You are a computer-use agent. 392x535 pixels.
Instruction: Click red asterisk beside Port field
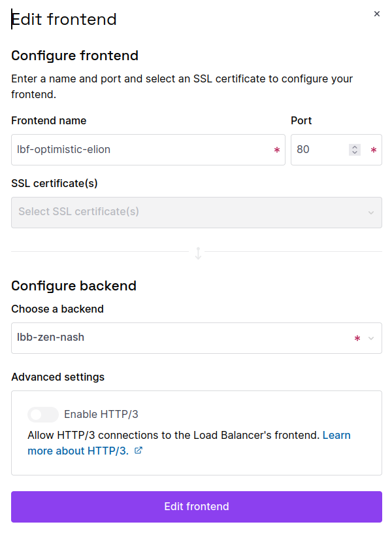pos(373,150)
